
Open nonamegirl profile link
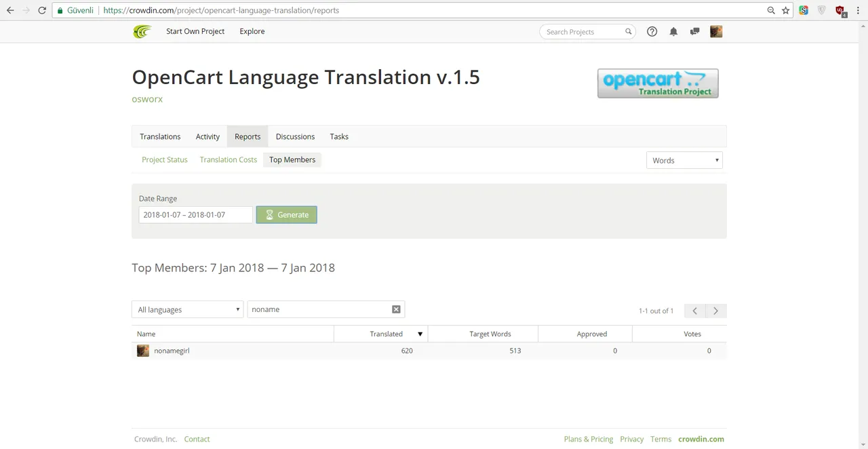[x=172, y=351]
